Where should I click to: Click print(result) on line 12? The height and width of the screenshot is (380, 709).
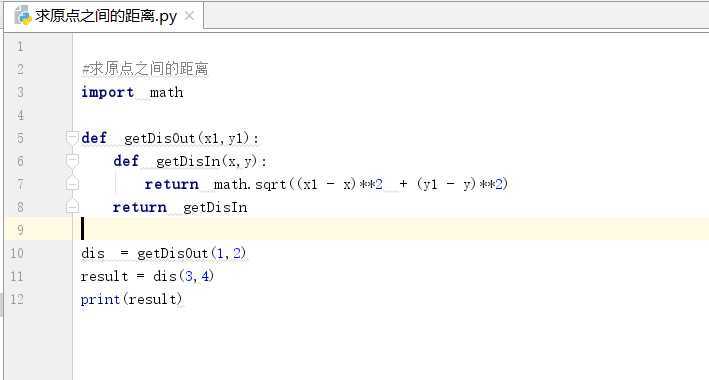(131, 299)
